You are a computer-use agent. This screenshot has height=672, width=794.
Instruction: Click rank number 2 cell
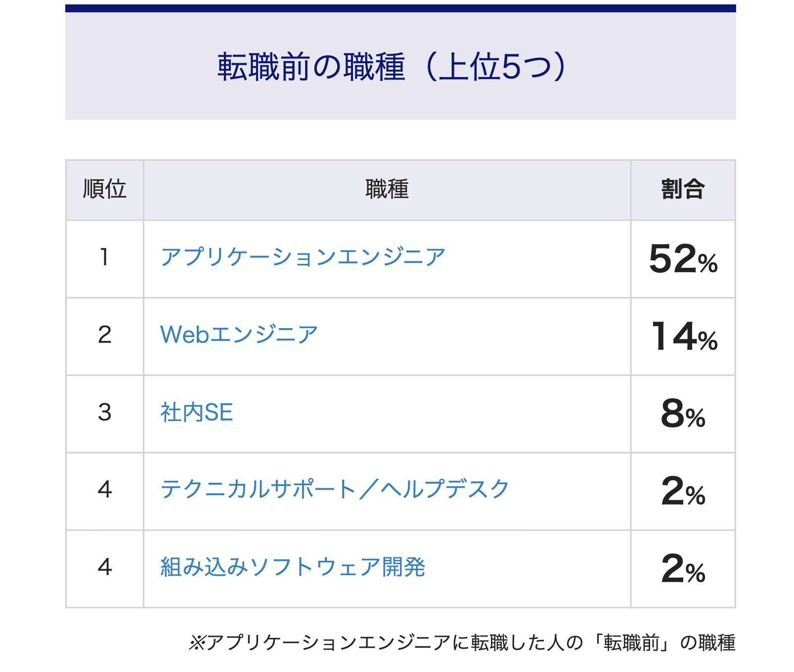point(104,335)
